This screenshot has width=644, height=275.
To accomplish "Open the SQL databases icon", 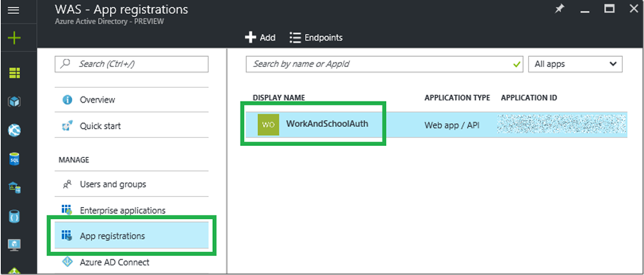I will pos(14,159).
